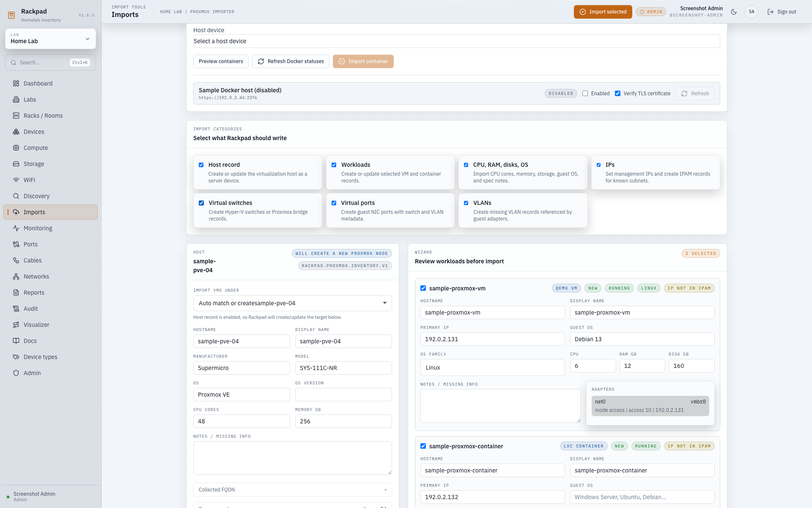Select the net0 vmbr0 adapter entry
This screenshot has height=508, width=812.
(x=650, y=406)
